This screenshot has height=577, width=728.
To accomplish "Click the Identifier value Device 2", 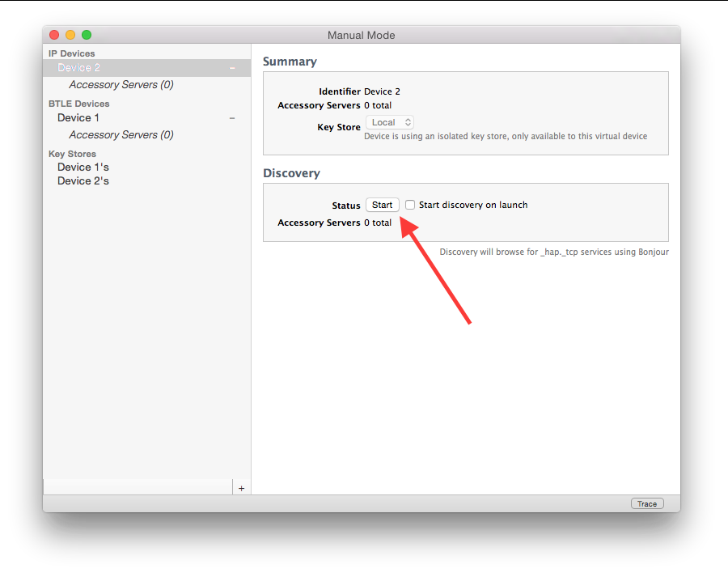I will [382, 91].
